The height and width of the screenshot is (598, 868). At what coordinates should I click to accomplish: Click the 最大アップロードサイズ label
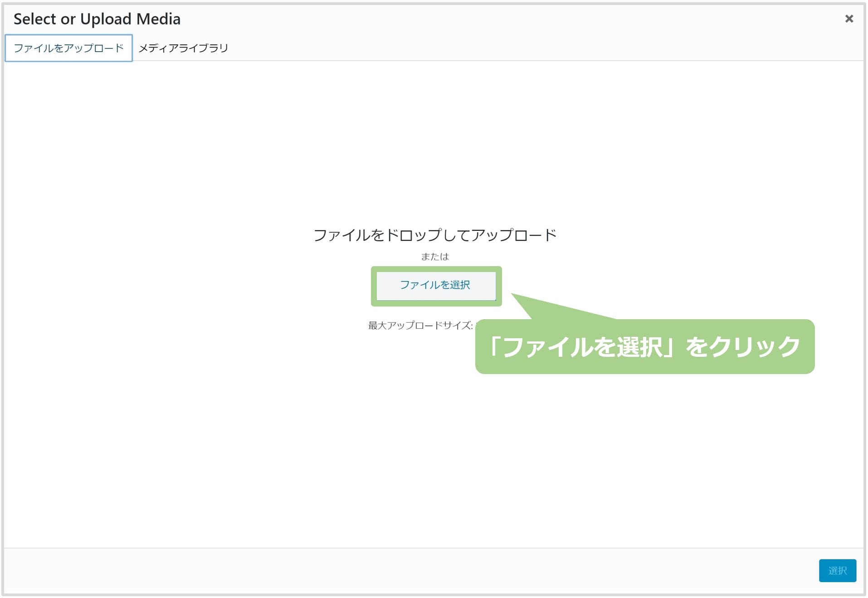[420, 326]
